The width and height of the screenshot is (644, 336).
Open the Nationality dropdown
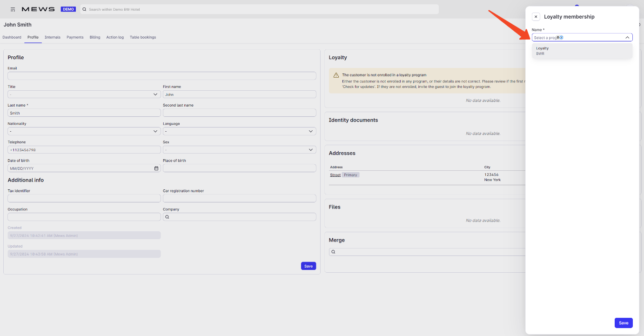pos(155,131)
